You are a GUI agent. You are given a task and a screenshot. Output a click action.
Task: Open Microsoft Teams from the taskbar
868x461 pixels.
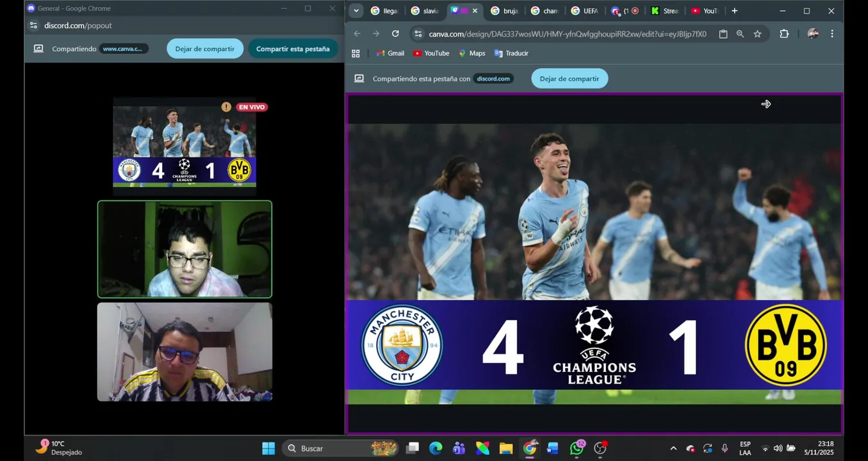click(459, 448)
